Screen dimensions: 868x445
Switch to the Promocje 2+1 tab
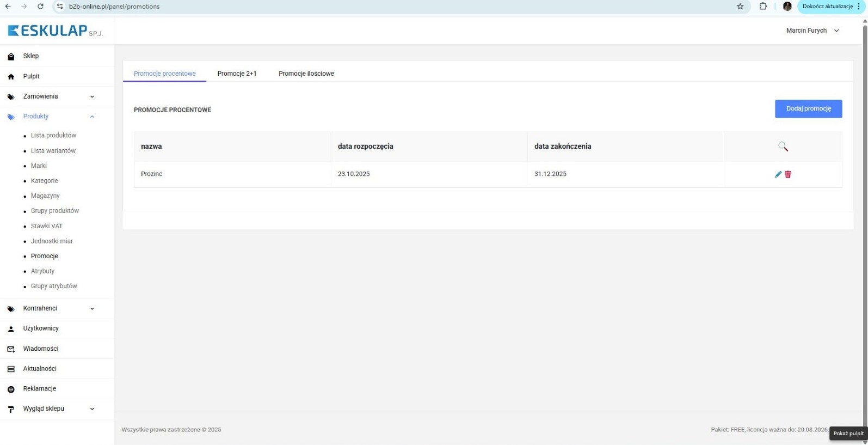(x=237, y=74)
